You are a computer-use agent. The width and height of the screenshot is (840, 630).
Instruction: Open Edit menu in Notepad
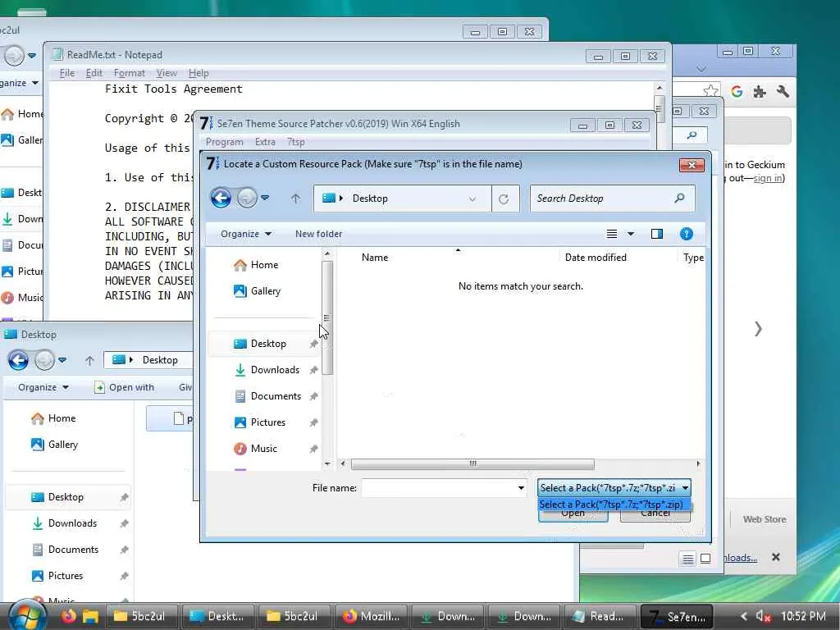(94, 73)
